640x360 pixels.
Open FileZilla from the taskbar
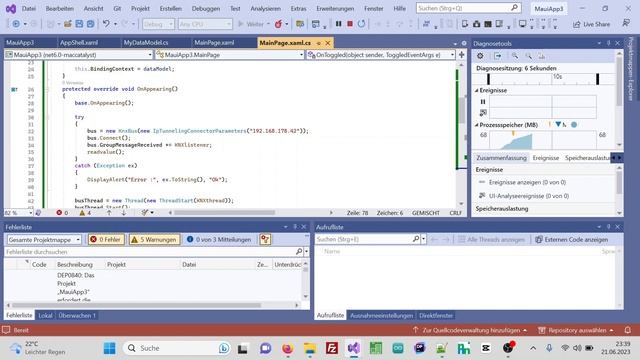click(x=332, y=348)
